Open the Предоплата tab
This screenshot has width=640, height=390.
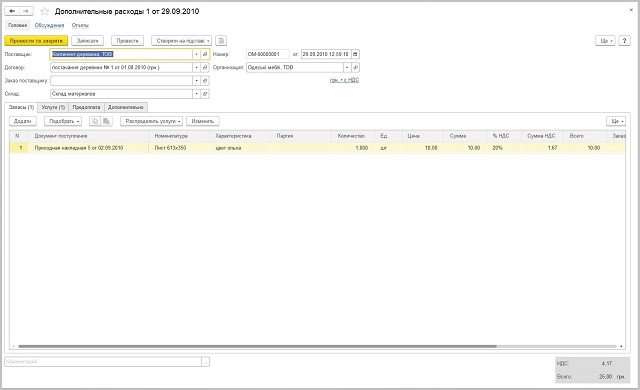(86, 107)
